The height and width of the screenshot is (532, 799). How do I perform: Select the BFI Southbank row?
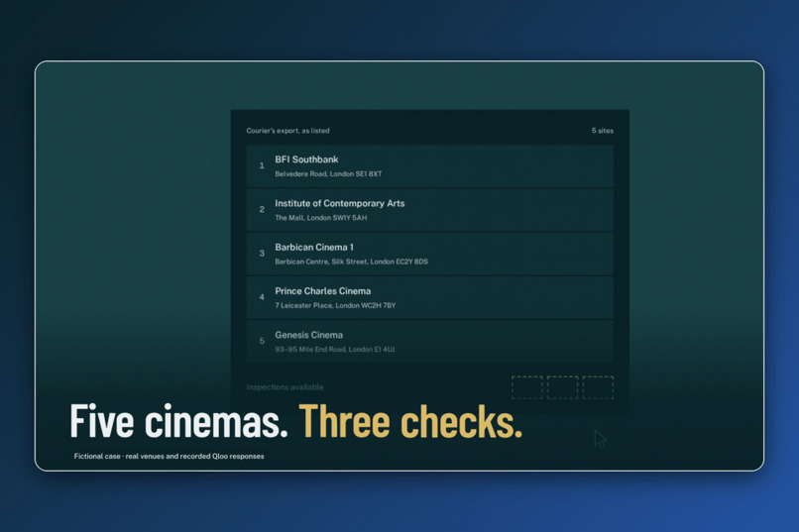(429, 166)
